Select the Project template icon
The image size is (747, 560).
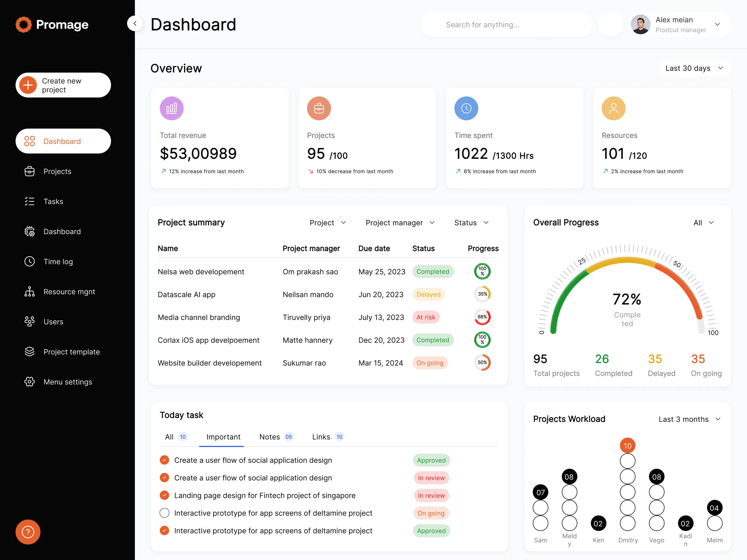(30, 351)
